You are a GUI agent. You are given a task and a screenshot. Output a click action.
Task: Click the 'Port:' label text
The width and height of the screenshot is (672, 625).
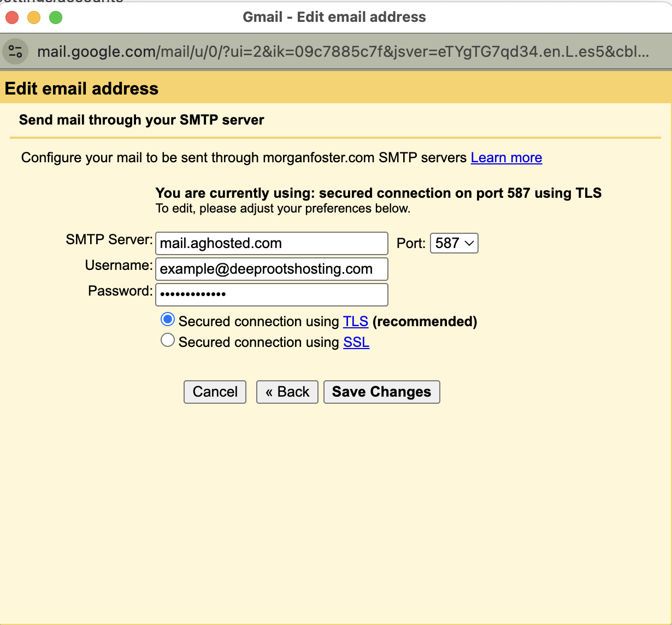[411, 243]
